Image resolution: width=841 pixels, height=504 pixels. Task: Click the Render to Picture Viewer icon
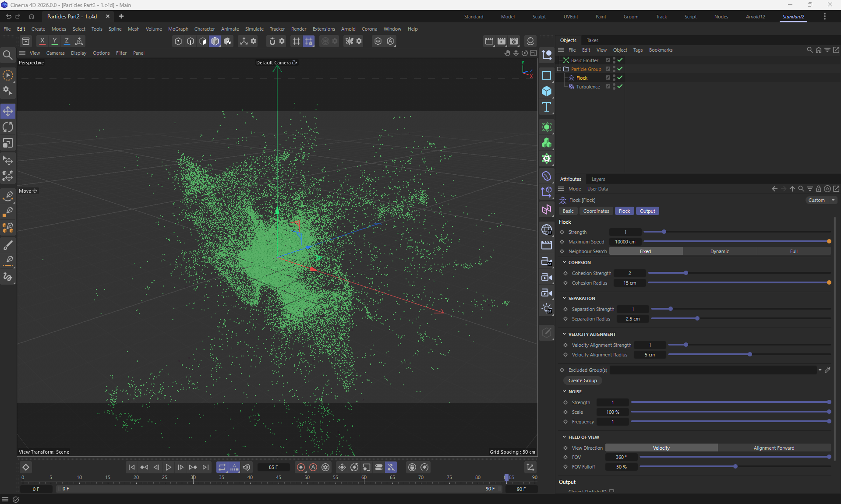tap(502, 41)
